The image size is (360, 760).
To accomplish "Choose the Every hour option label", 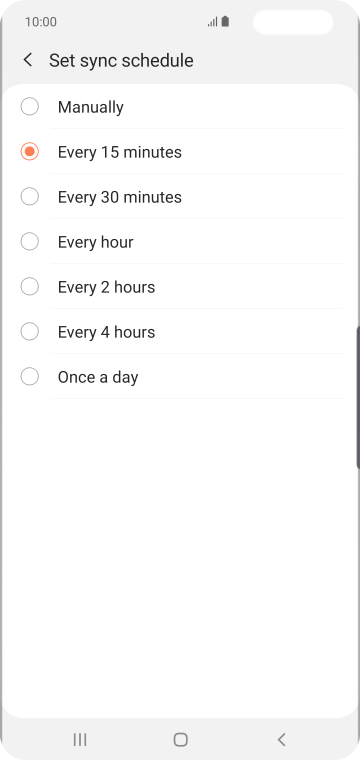I will click(x=95, y=242).
